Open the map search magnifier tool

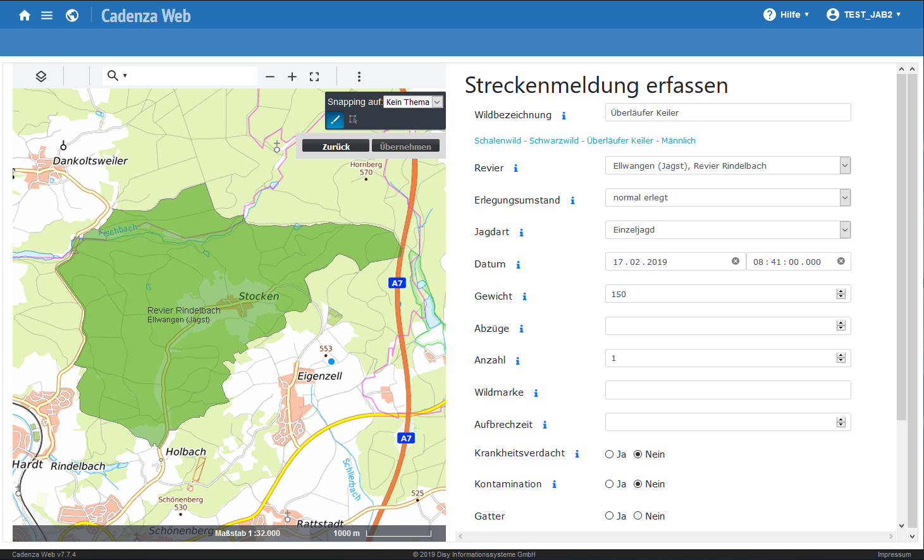tap(113, 76)
